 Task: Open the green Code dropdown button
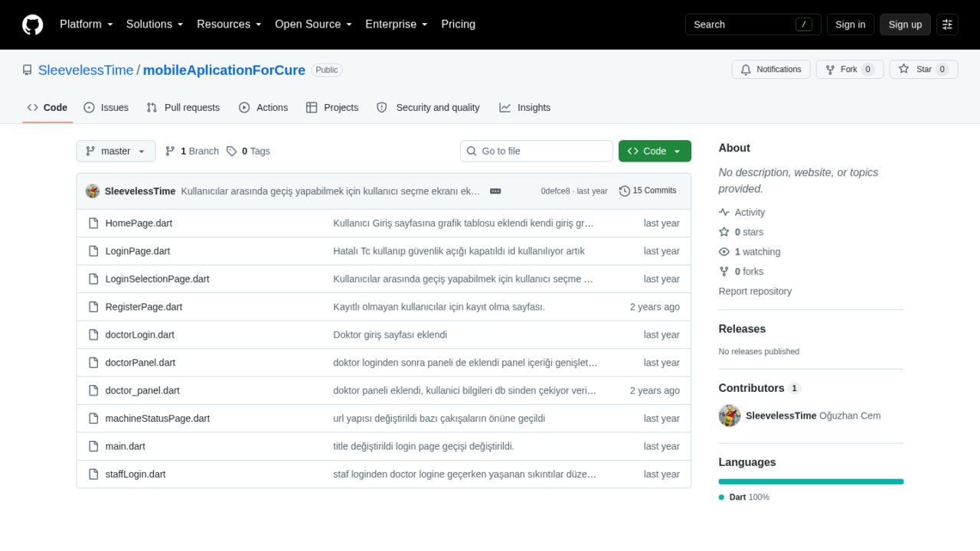(655, 152)
